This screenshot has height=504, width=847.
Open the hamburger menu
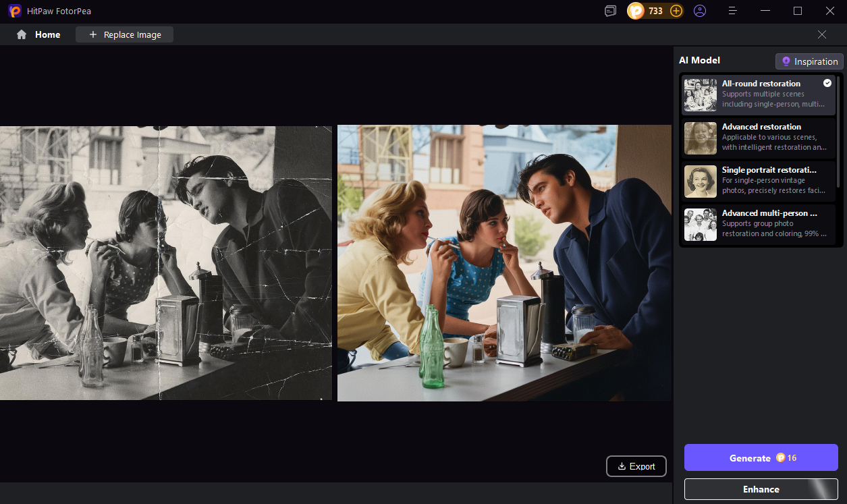pyautogui.click(x=732, y=11)
